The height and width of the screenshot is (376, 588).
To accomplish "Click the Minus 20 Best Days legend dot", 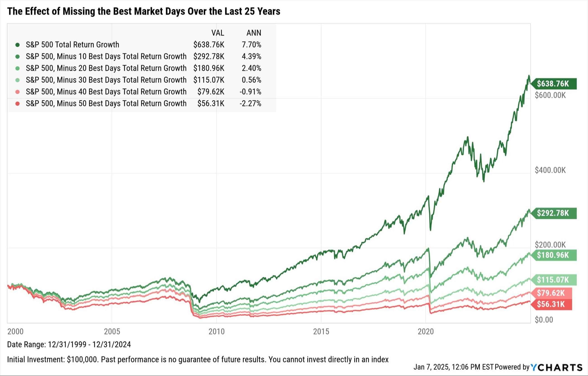I will click(17, 68).
